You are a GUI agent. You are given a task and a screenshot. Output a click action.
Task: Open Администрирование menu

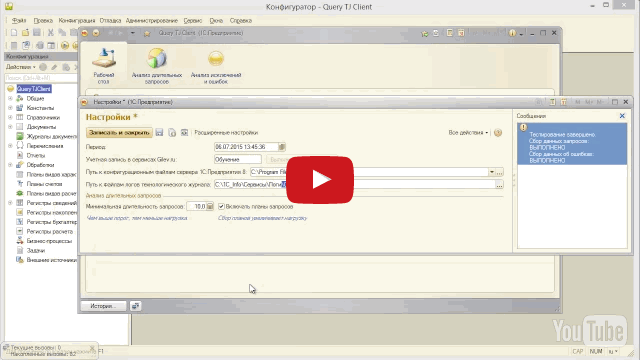[151, 20]
